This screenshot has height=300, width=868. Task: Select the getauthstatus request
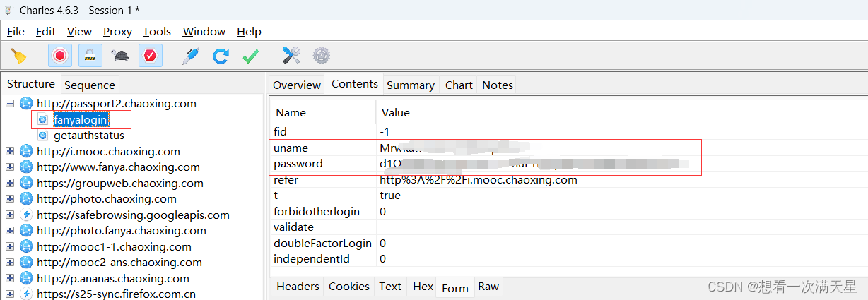pyautogui.click(x=89, y=136)
